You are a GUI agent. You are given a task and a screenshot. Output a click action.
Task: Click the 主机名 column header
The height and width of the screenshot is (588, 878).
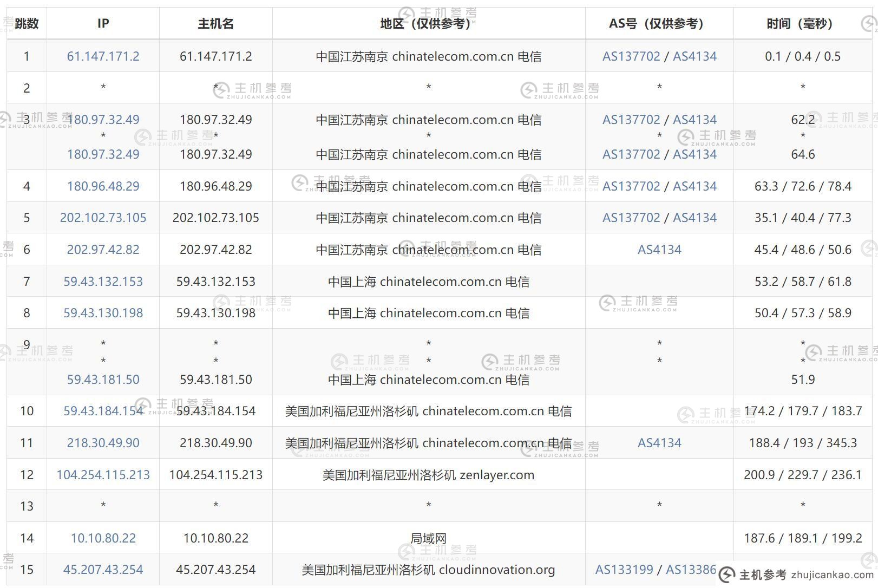tap(215, 23)
